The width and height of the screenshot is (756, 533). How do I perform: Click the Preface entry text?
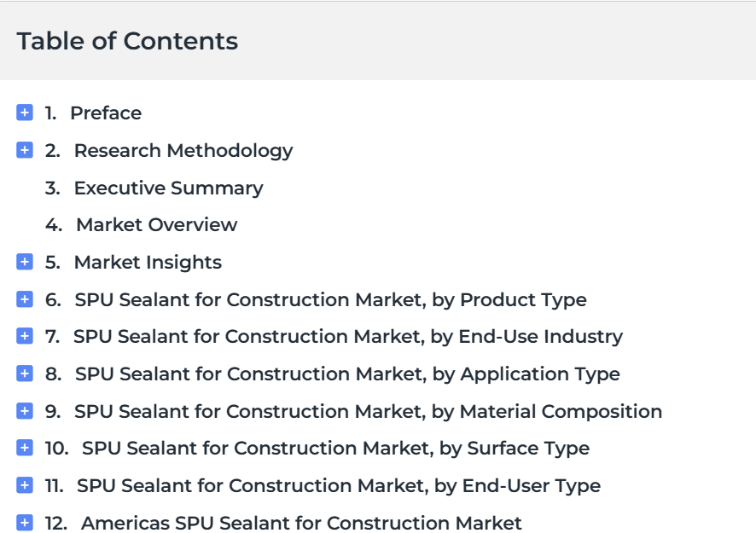pyautogui.click(x=106, y=113)
